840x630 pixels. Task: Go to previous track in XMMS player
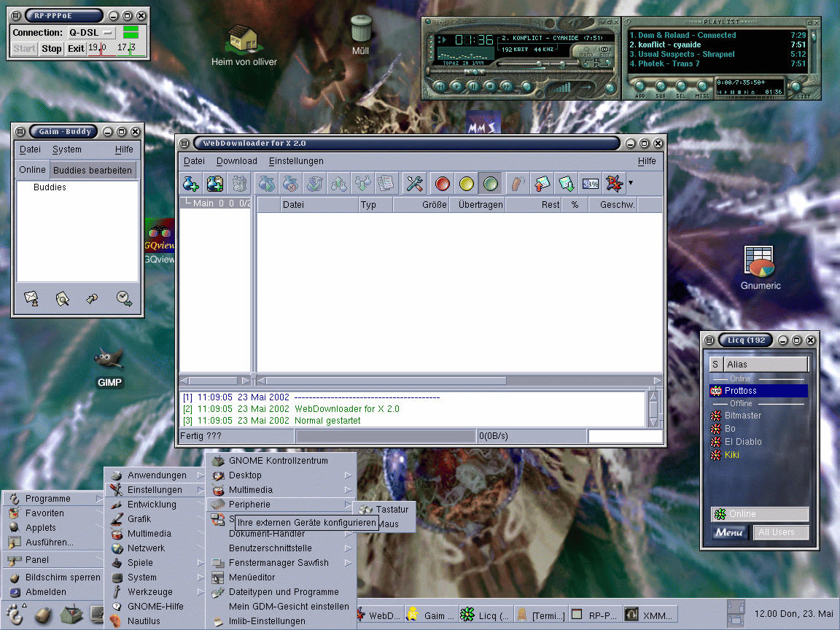440,86
